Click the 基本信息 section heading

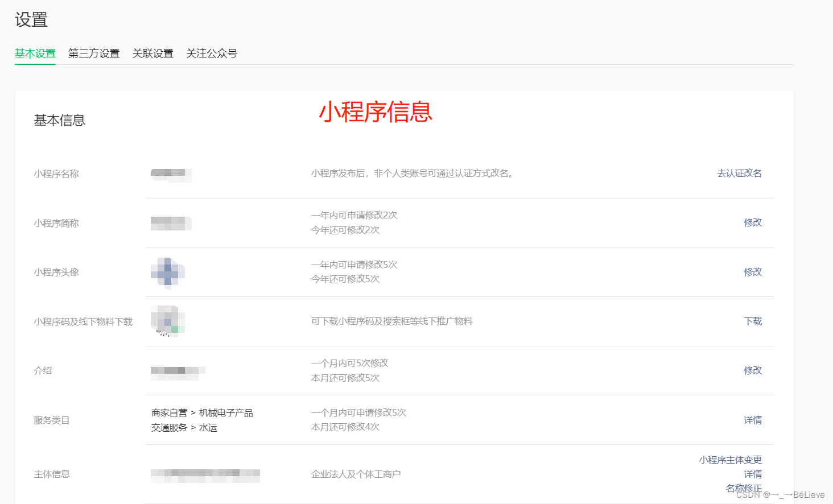(59, 120)
